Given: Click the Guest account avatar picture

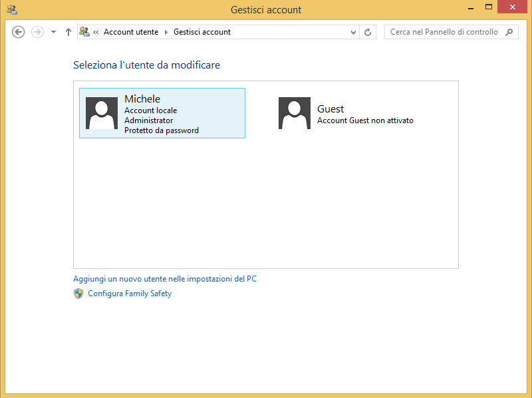Looking at the screenshot, I should [x=295, y=113].
